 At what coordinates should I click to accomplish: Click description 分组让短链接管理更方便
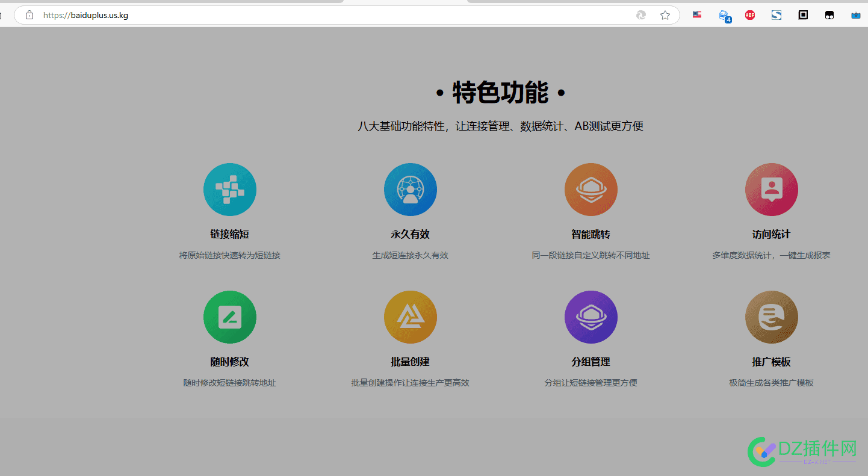click(591, 383)
